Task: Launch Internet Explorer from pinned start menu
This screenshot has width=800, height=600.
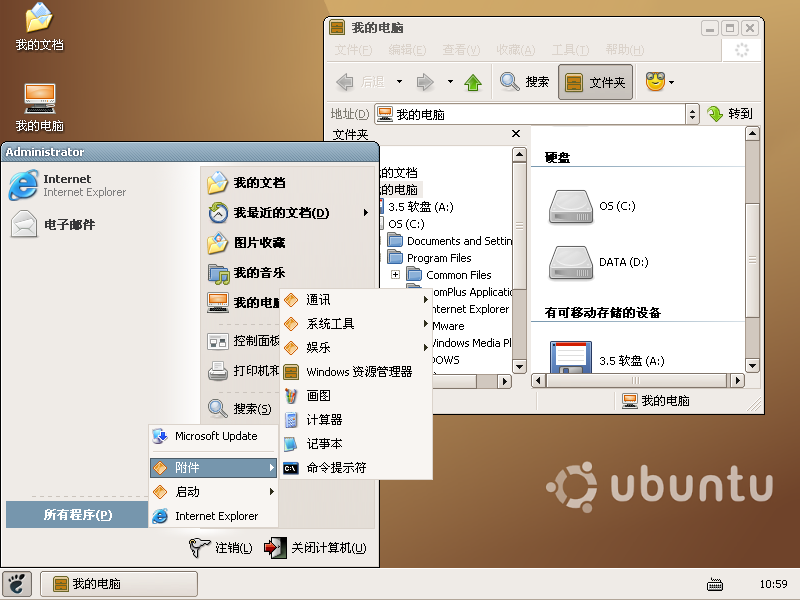Action: pos(68,185)
